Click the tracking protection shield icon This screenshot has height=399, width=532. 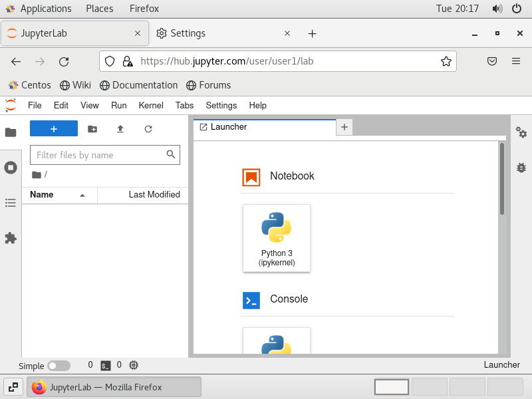point(110,61)
